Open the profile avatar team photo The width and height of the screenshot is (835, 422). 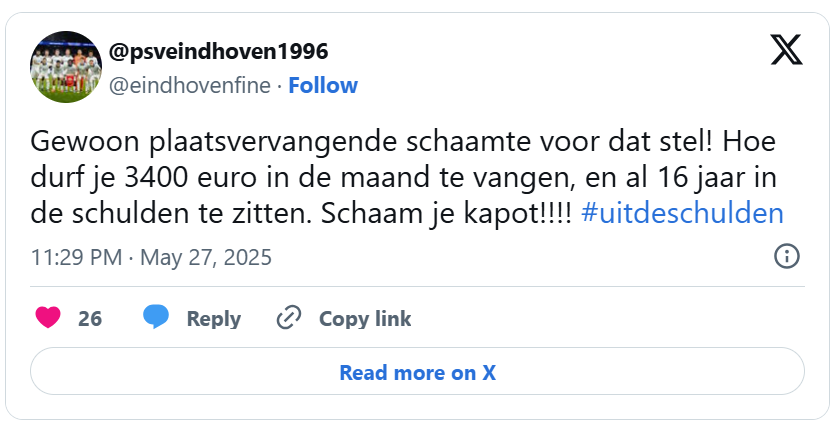click(x=66, y=66)
